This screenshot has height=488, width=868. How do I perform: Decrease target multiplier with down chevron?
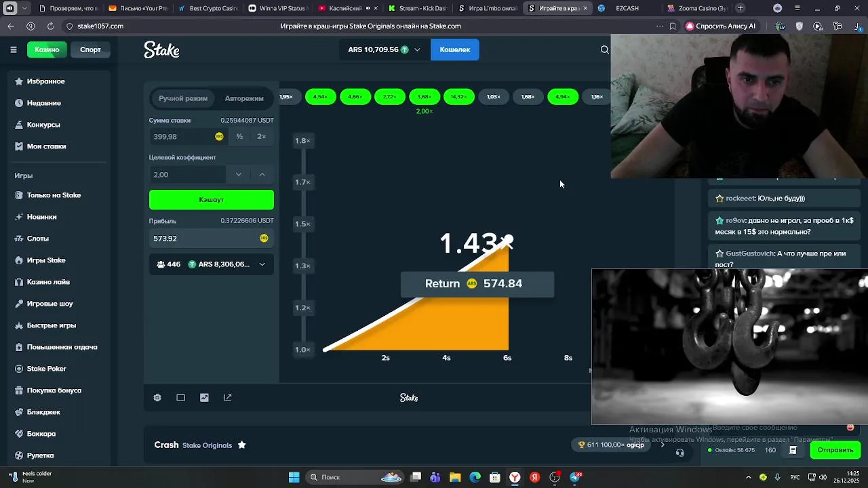tap(238, 174)
